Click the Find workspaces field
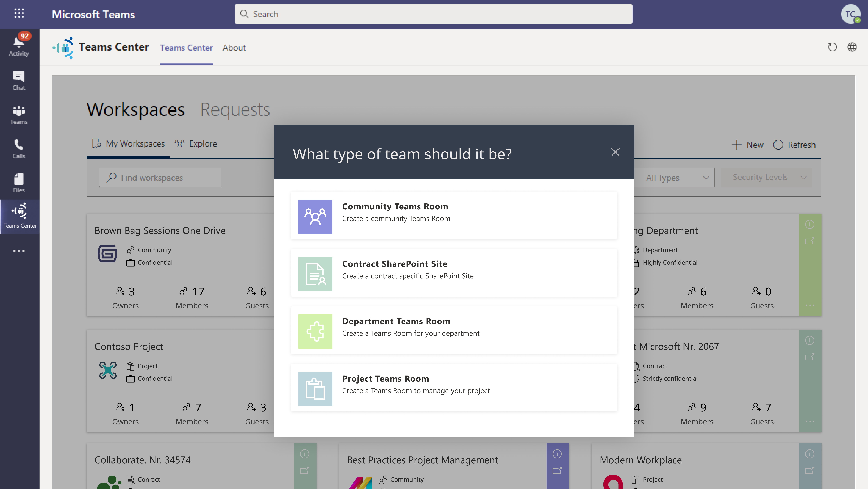The width and height of the screenshot is (868, 489). (x=160, y=178)
